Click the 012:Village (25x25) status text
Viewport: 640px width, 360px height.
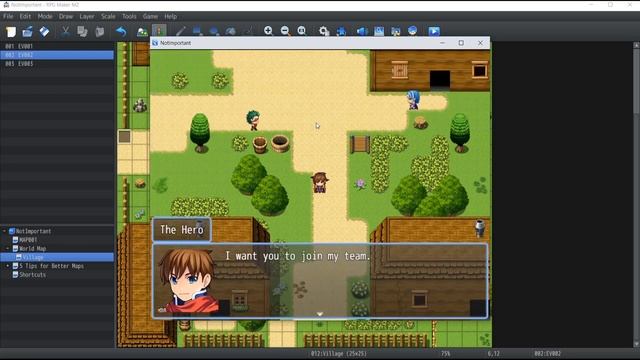338,353
